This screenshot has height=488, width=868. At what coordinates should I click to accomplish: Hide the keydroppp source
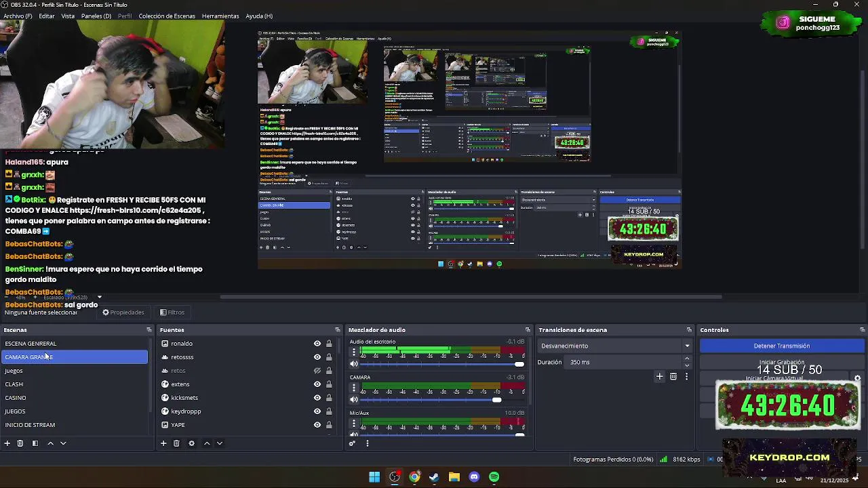pos(317,411)
